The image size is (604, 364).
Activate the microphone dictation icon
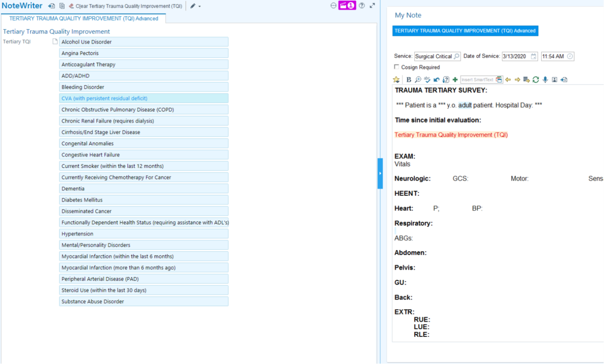(x=545, y=80)
